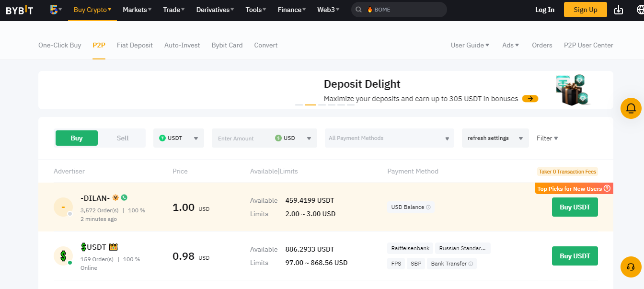Select the first banner carousel indicator
644x289 pixels.
click(299, 104)
